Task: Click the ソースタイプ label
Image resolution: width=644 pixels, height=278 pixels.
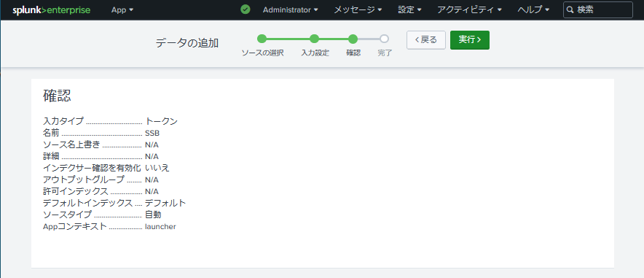Action: [x=67, y=215]
